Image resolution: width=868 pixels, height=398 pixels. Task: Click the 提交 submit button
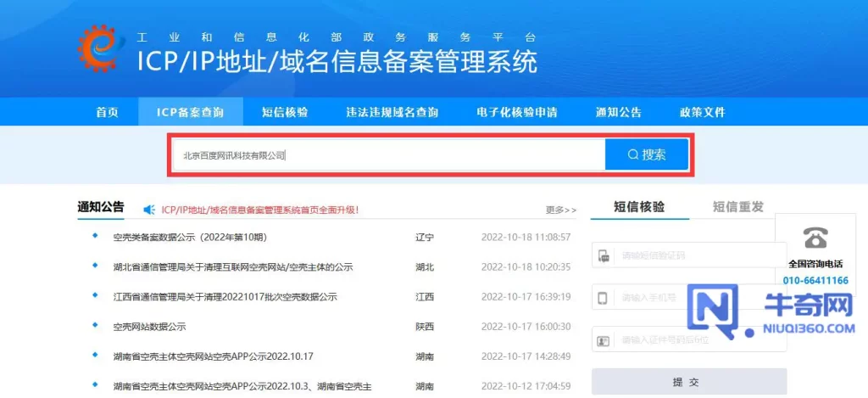click(689, 382)
